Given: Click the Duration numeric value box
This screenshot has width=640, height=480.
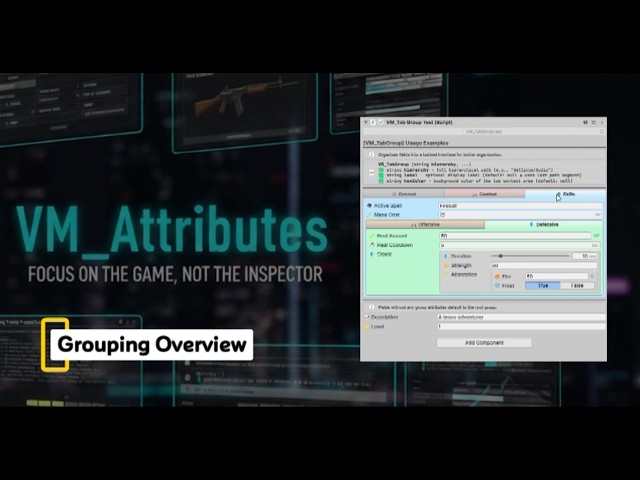Looking at the screenshot, I should pyautogui.click(x=584, y=256).
